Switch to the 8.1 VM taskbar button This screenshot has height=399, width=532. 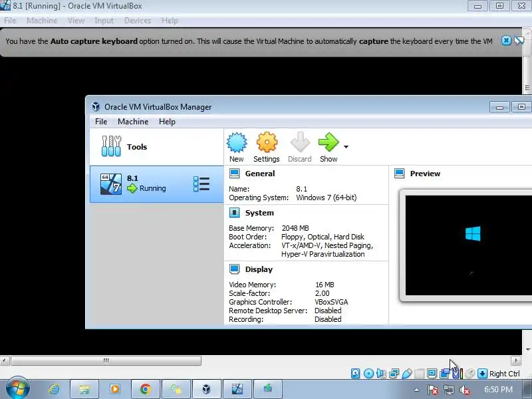tap(237, 389)
